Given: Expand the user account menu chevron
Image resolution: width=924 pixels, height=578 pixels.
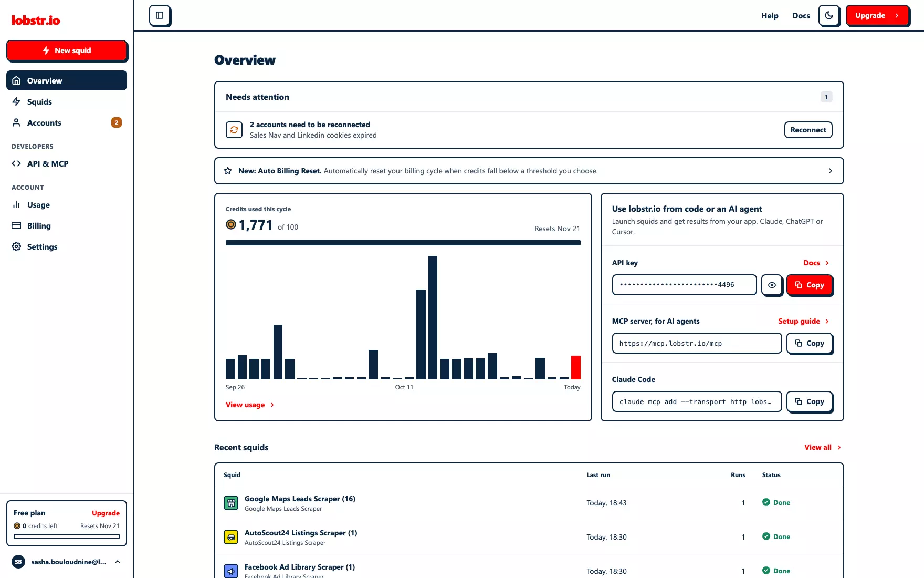Looking at the screenshot, I should pyautogui.click(x=118, y=562).
